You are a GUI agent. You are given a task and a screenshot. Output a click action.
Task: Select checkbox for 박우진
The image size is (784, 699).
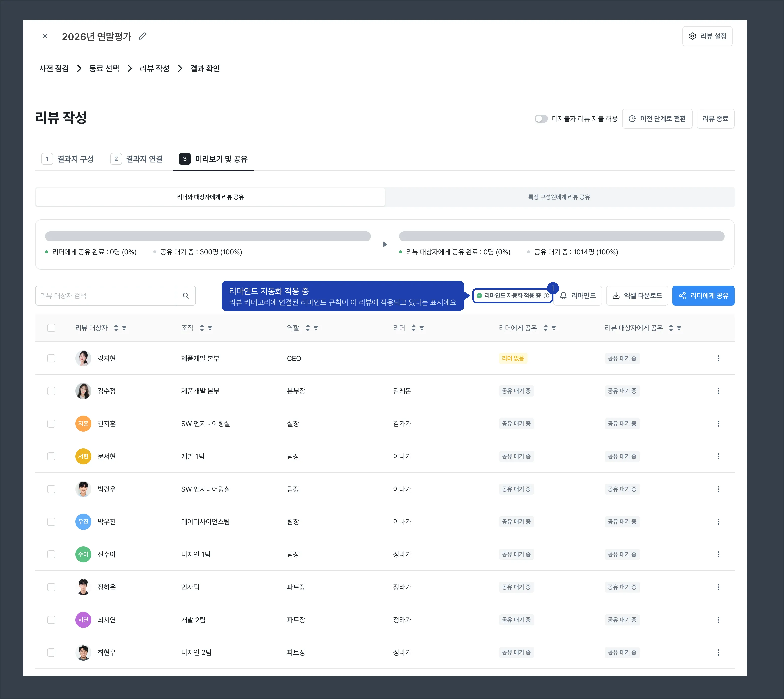point(51,521)
